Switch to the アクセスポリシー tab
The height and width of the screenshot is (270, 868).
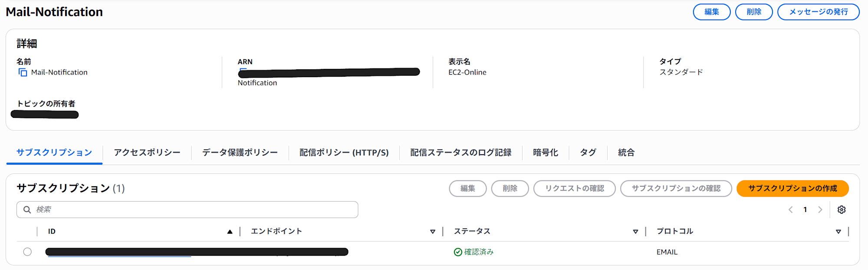(147, 153)
